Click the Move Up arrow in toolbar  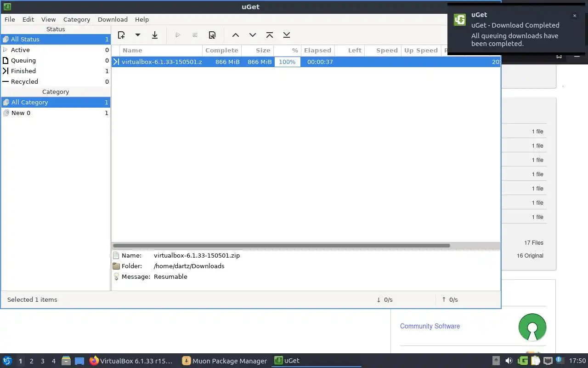[x=235, y=35]
